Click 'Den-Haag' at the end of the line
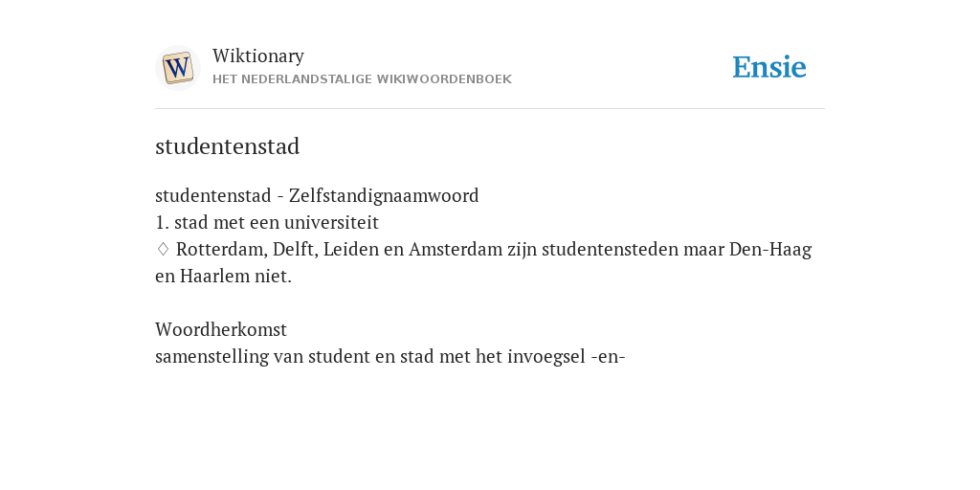The height and width of the screenshot is (490, 980). coord(770,250)
